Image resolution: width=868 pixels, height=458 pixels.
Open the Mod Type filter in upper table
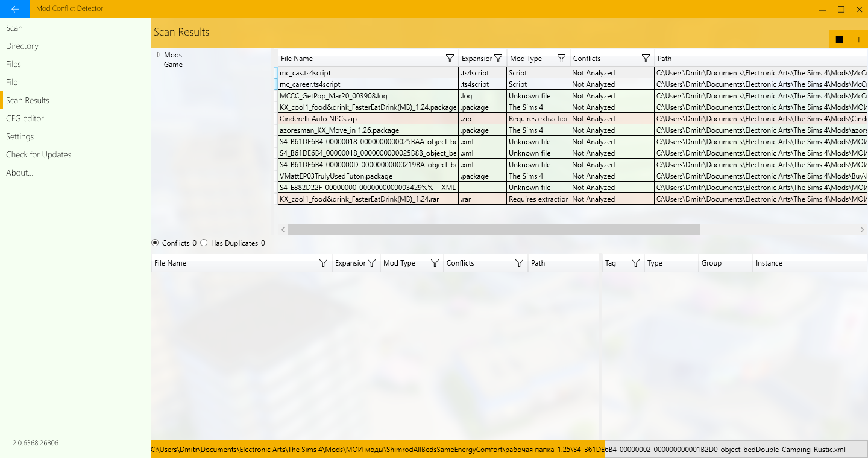pyautogui.click(x=561, y=59)
